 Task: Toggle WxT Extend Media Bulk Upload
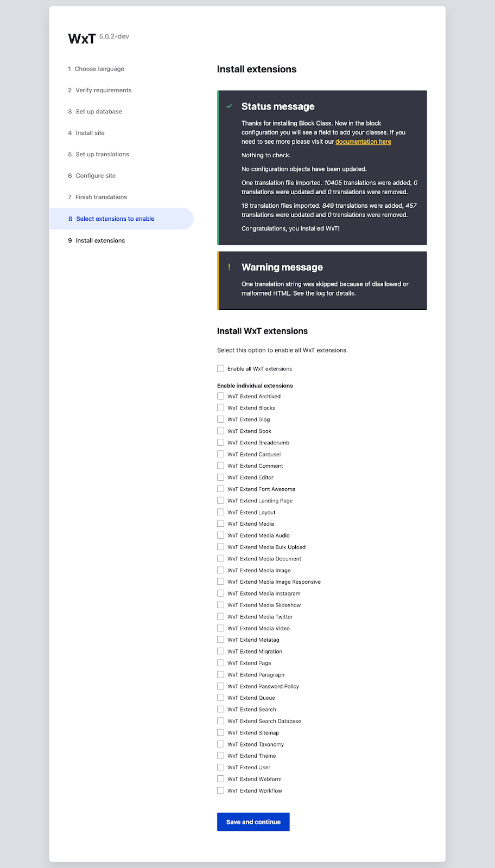pyautogui.click(x=221, y=547)
